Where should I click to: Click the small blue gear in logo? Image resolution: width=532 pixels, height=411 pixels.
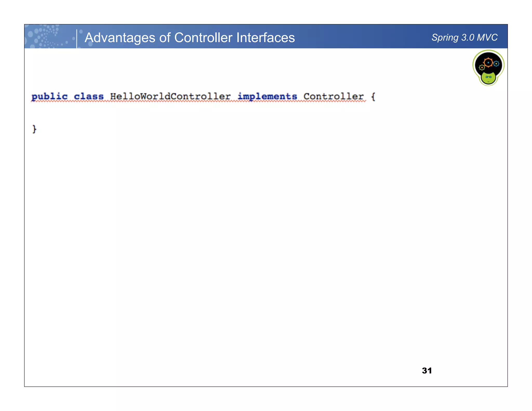click(496, 64)
